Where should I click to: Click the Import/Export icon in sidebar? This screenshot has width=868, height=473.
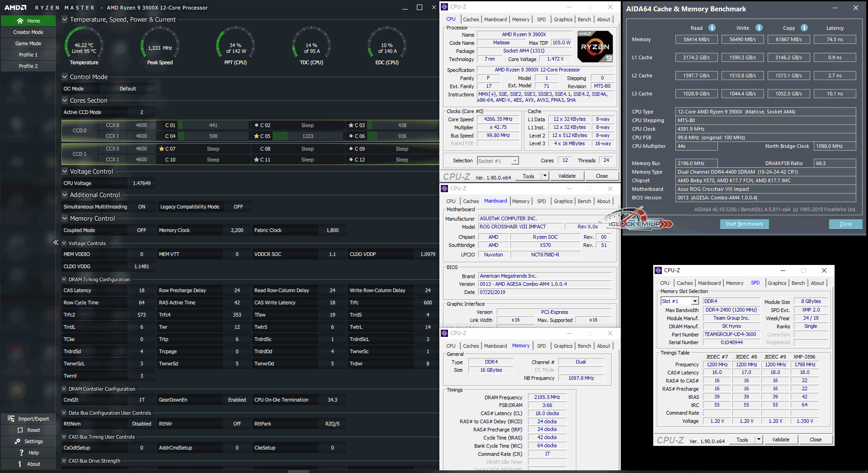tap(11, 419)
